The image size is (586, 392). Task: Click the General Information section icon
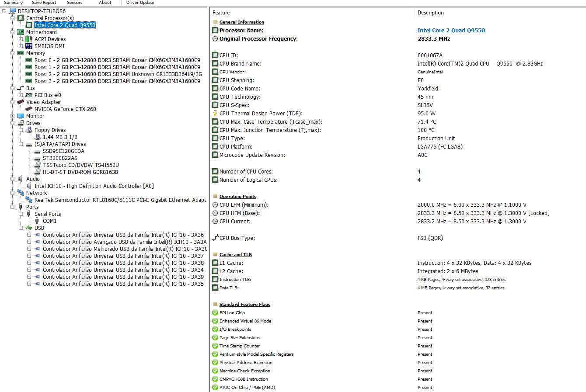(x=215, y=22)
